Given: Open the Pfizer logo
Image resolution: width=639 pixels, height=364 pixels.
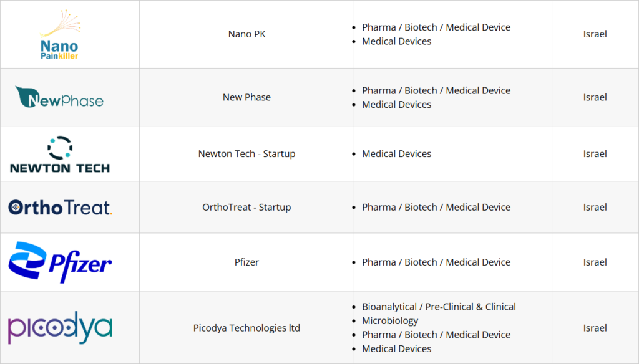Looking at the screenshot, I should click(60, 262).
